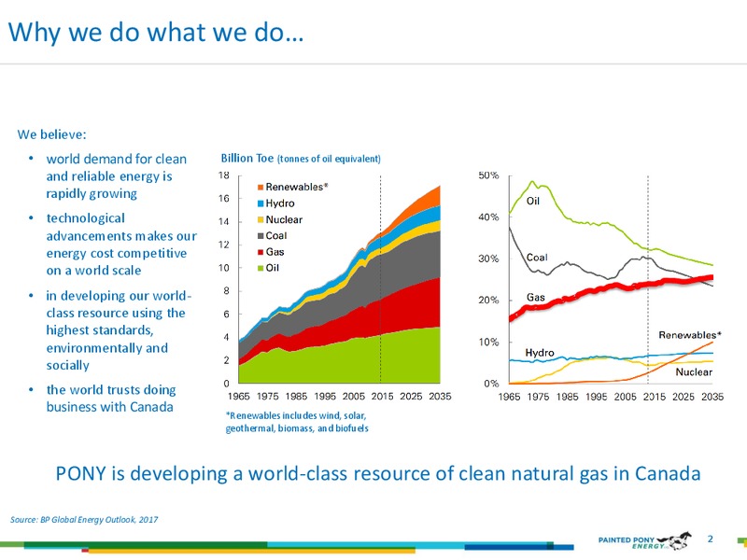
Task: Click the 50% y-axis label on share chart
Action: [488, 175]
